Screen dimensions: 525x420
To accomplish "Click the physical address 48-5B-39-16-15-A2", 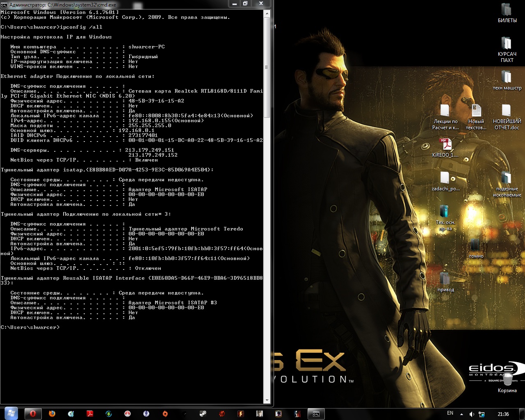I will coord(156,101).
